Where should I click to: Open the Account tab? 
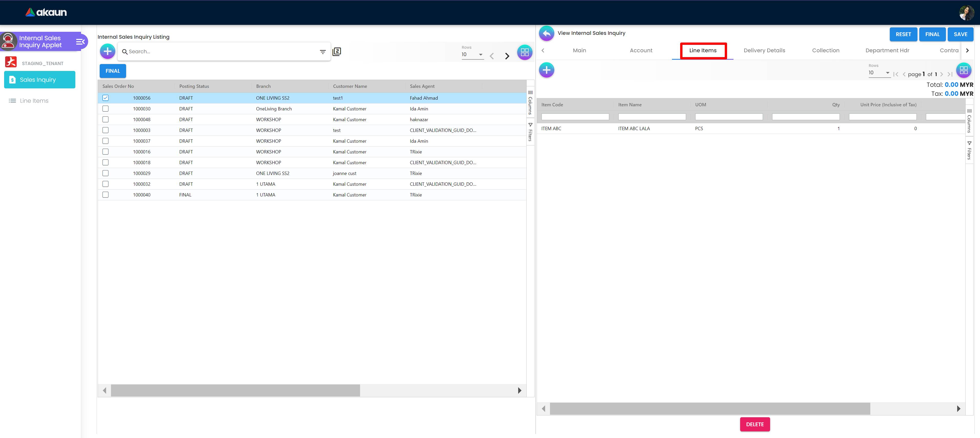[x=641, y=50]
